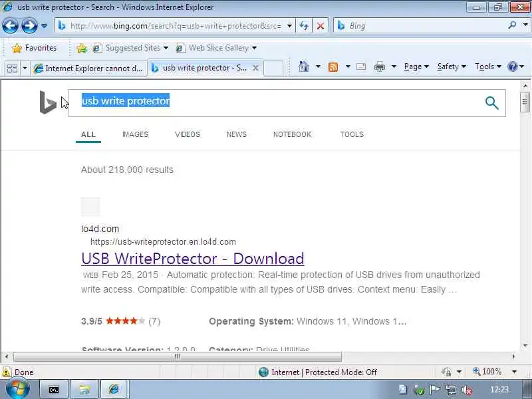Open the privacy report icon in status bar
The height and width of the screenshot is (399, 532).
(x=446, y=372)
